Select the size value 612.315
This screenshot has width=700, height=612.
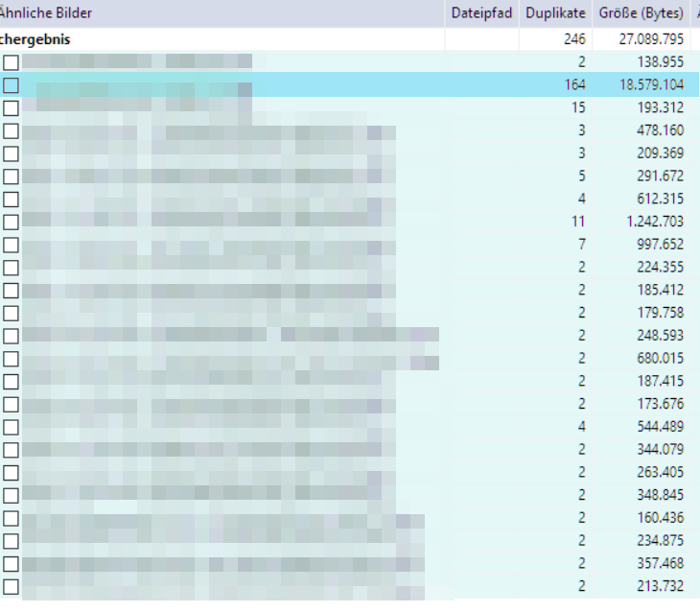660,200
